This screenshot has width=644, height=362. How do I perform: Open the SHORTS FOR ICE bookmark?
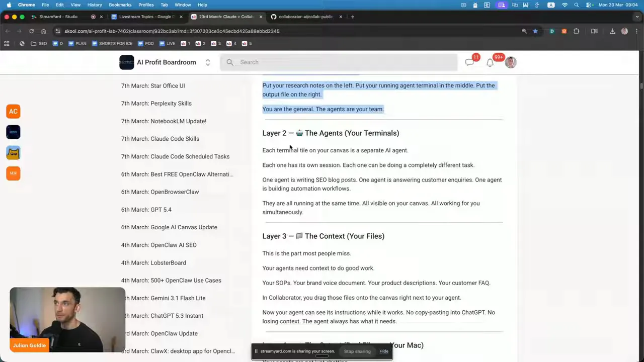click(x=111, y=44)
